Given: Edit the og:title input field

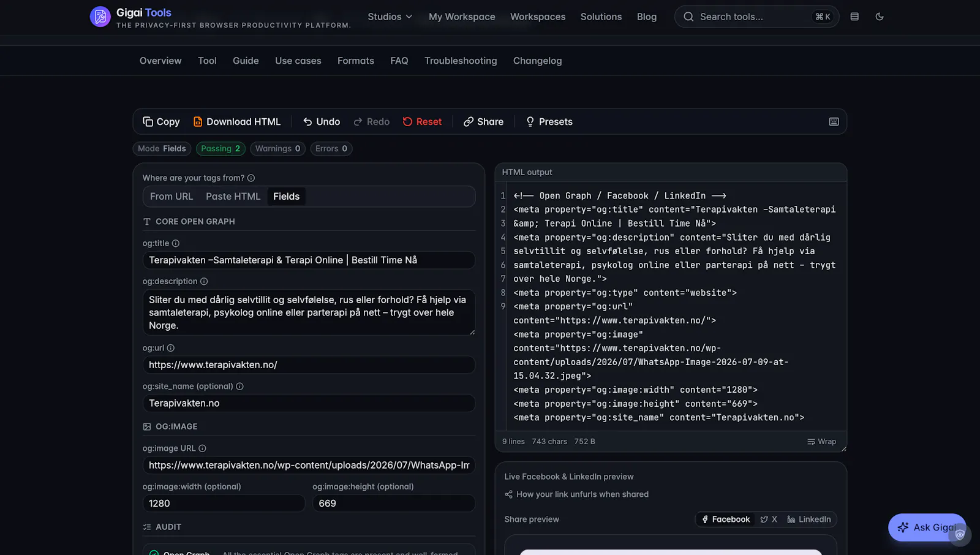Looking at the screenshot, I should 309,260.
